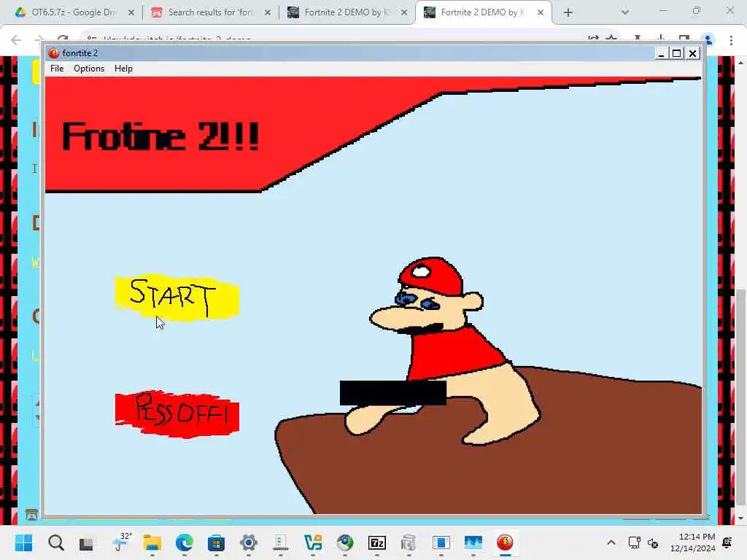747x560 pixels.
Task: Open the weather widget showing 32°
Action: [121, 542]
